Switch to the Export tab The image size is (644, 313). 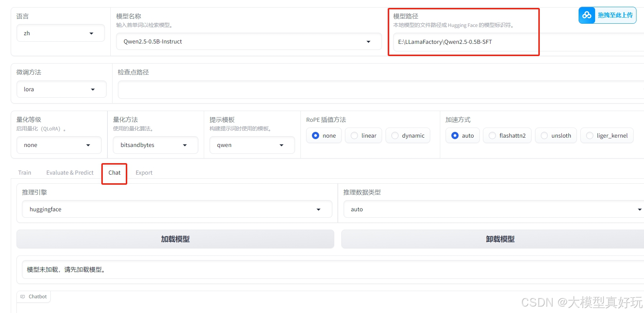[144, 172]
